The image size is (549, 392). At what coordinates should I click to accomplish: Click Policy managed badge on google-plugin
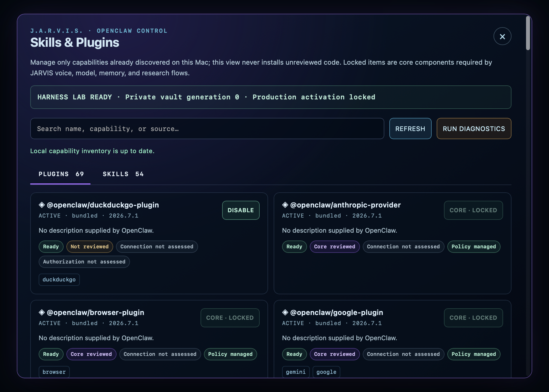click(474, 354)
